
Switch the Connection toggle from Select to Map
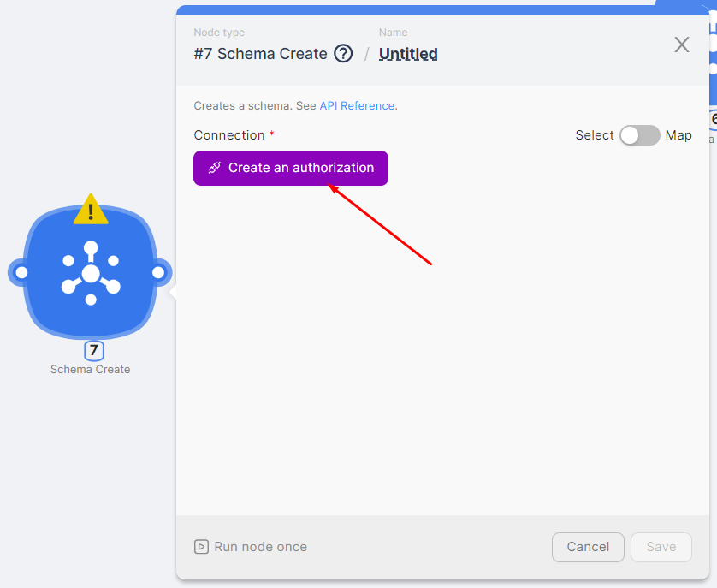639,135
